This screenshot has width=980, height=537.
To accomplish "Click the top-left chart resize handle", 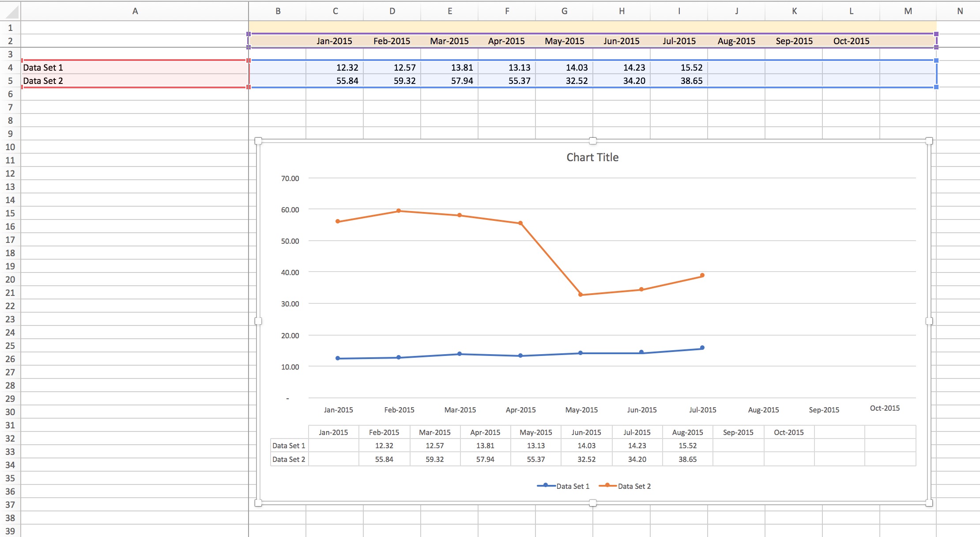I will tap(258, 141).
